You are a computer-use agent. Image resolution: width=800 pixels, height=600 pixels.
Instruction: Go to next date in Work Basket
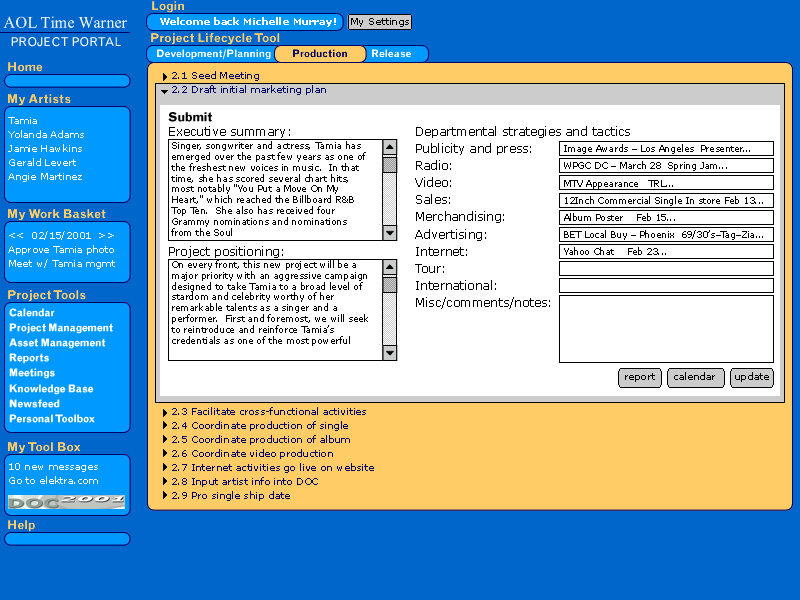106,235
